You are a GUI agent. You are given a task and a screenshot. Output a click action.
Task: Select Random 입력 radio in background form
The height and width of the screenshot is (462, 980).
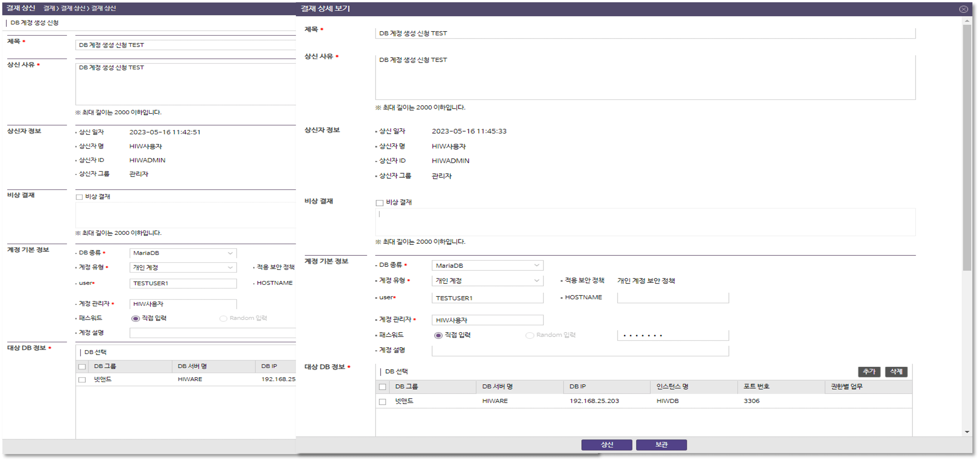tap(223, 319)
